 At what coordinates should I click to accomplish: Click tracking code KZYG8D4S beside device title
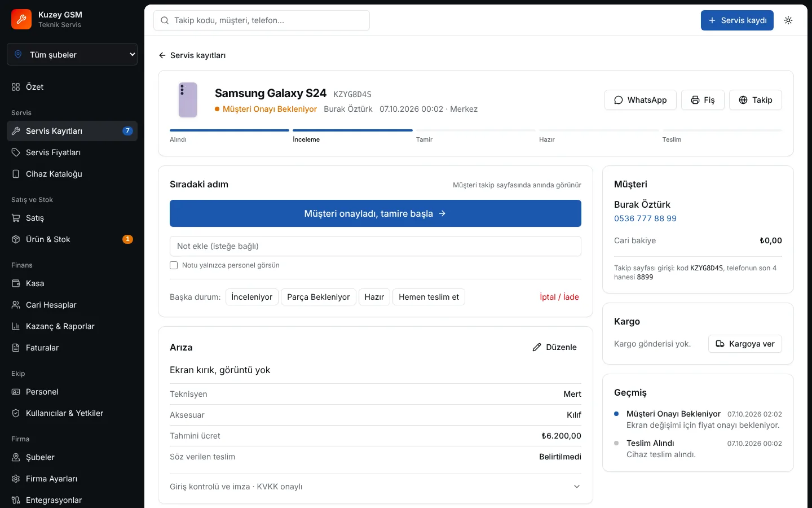[352, 94]
